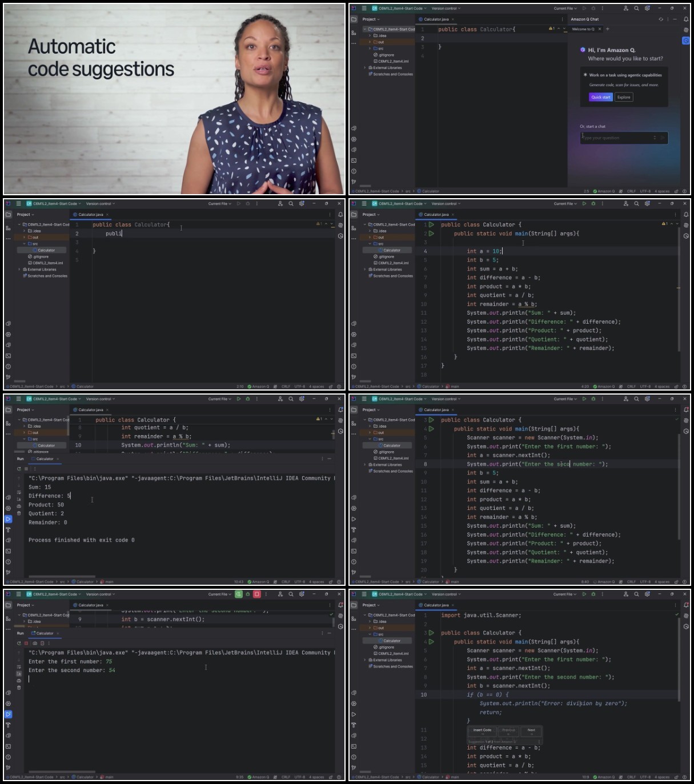Stop the process from the Run panel toolbar

[26, 644]
